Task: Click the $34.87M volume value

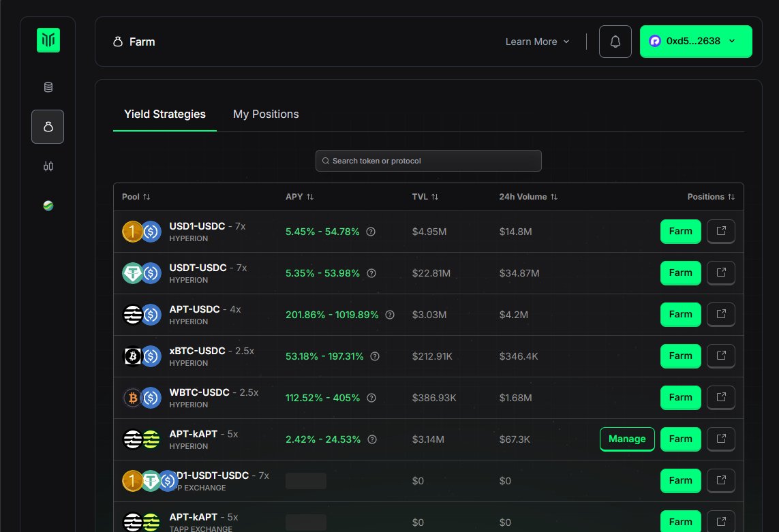Action: 519,273
